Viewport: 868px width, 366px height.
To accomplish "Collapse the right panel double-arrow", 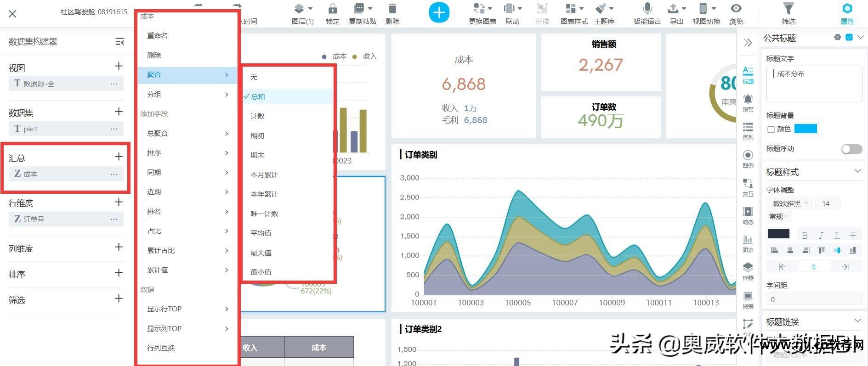I will tap(748, 43).
